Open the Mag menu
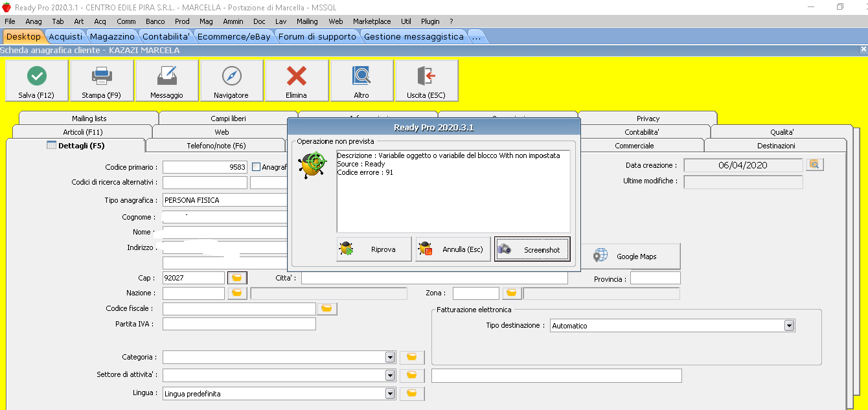The image size is (868, 410). 206,21
